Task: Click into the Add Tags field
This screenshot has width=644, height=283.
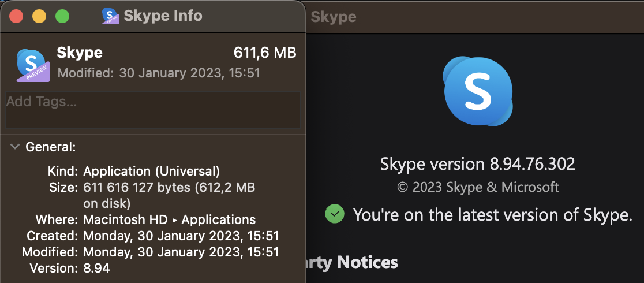Action: 152,110
